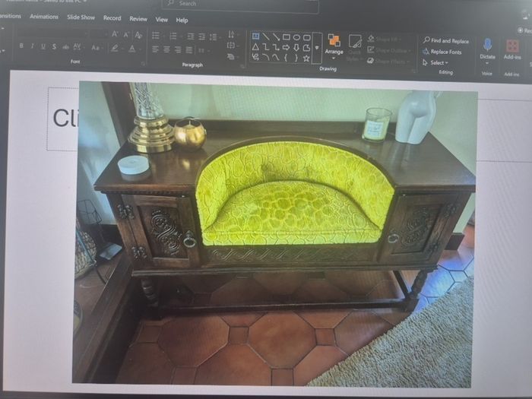Select the Elbow Arrow Connector shape
Image resolution: width=532 pixels, height=399 pixels.
(x=276, y=47)
